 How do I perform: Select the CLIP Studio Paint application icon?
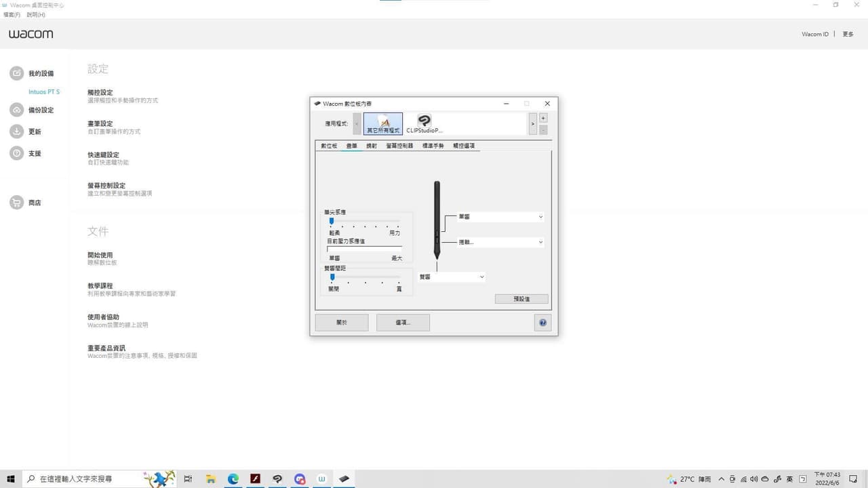point(425,123)
